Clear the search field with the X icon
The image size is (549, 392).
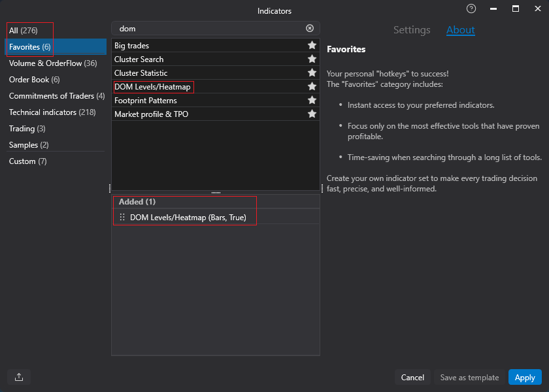click(310, 28)
